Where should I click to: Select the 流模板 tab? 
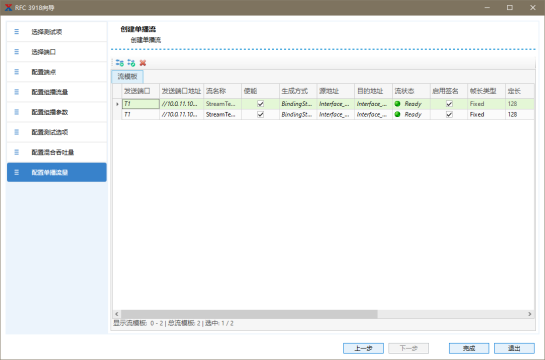tap(127, 77)
